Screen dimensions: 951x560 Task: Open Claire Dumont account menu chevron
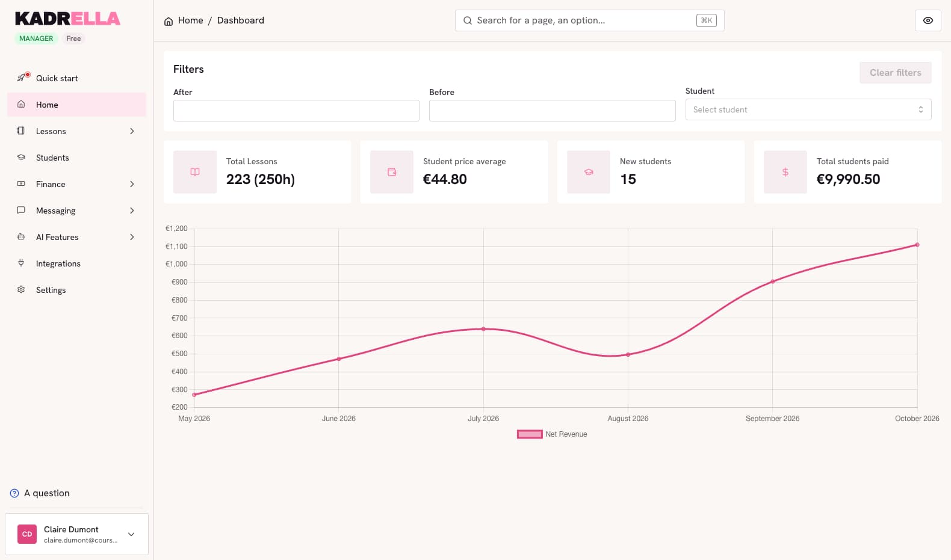point(131,534)
